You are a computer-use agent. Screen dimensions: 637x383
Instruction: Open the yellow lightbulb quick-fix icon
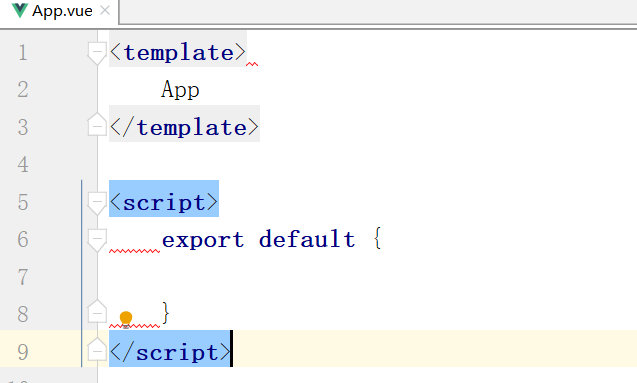click(126, 319)
